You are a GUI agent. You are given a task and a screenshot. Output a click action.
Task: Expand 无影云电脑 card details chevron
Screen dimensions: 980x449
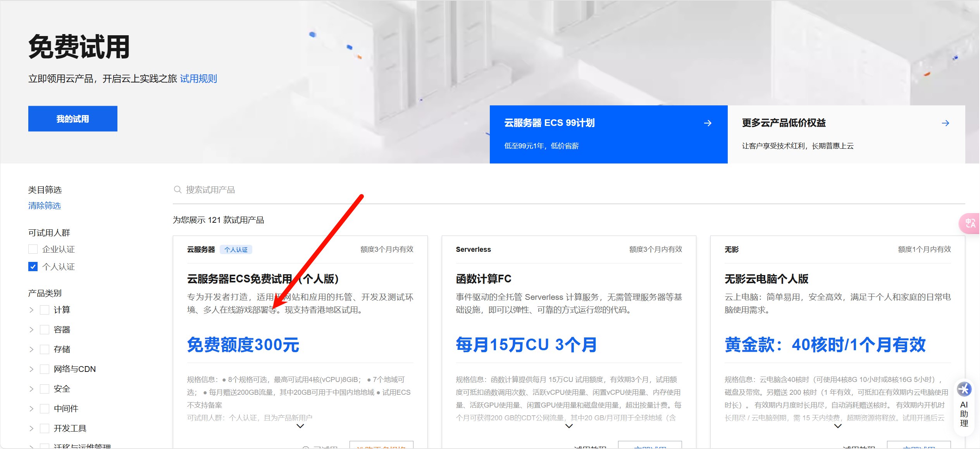tap(837, 426)
